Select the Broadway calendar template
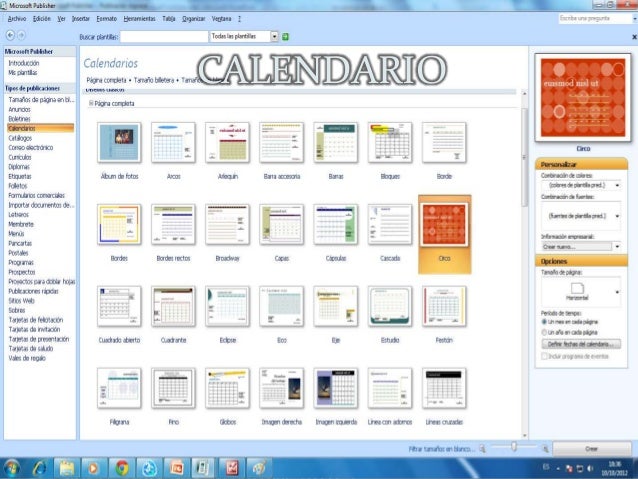This screenshot has width=638, height=479. (227, 224)
